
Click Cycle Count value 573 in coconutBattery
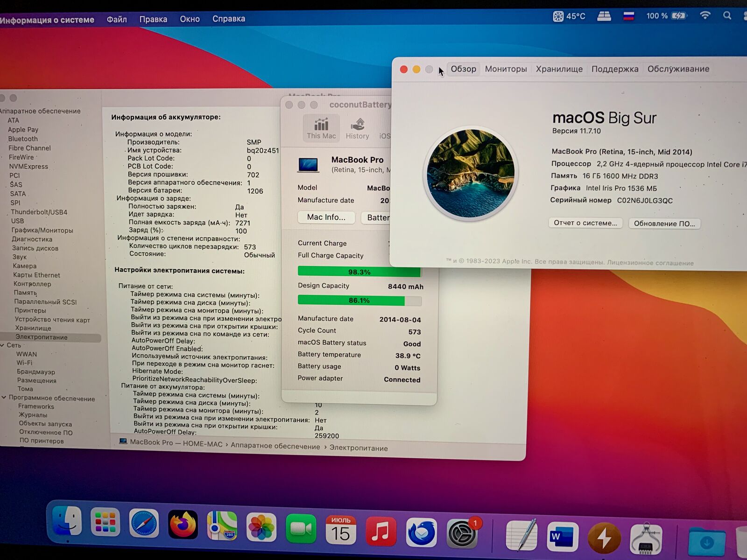pos(415,332)
